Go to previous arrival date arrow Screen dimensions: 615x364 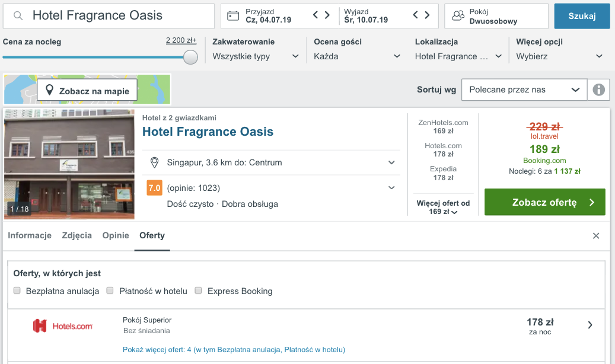click(x=316, y=15)
